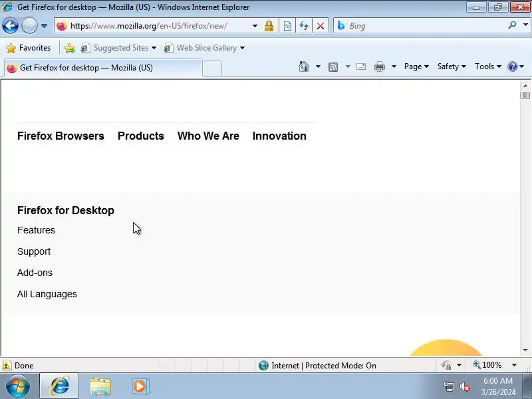Screen dimensions: 532x399
Task: Open the Safety menu
Action: pos(452,66)
